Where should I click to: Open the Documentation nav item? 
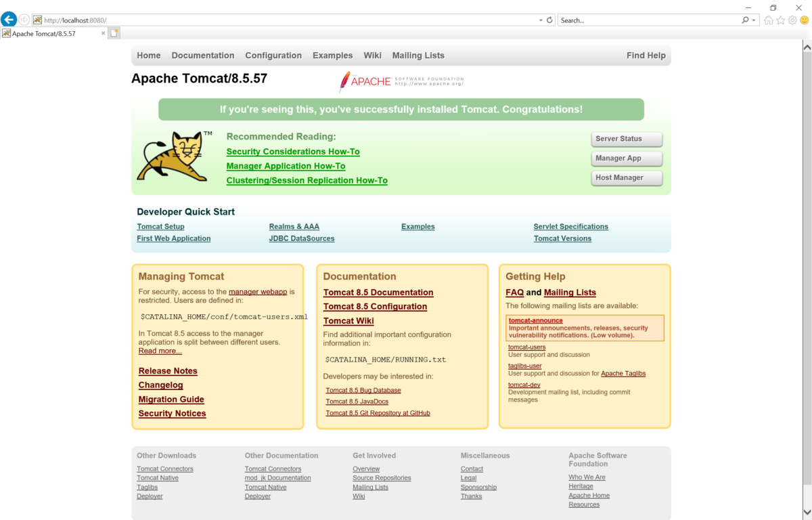coord(203,56)
